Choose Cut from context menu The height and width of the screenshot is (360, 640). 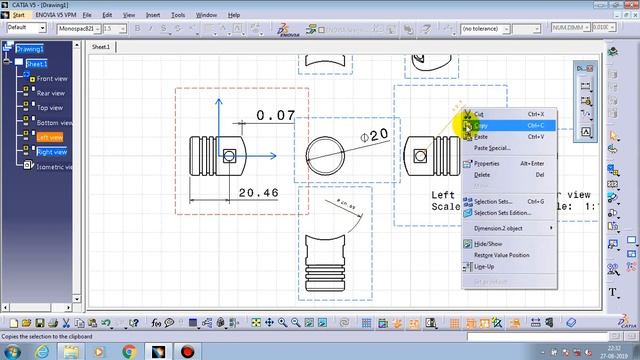tap(509, 114)
